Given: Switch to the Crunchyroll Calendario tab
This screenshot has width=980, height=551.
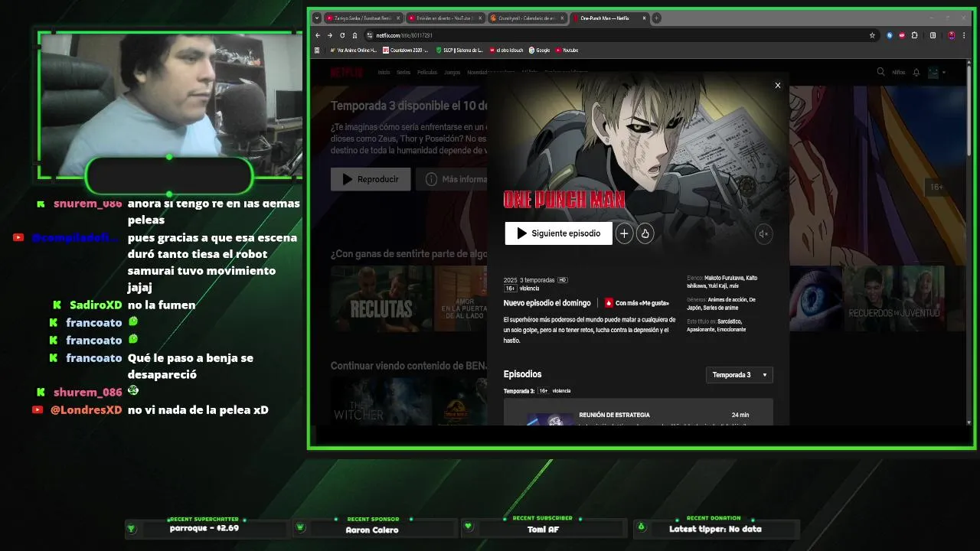Looking at the screenshot, I should [527, 18].
